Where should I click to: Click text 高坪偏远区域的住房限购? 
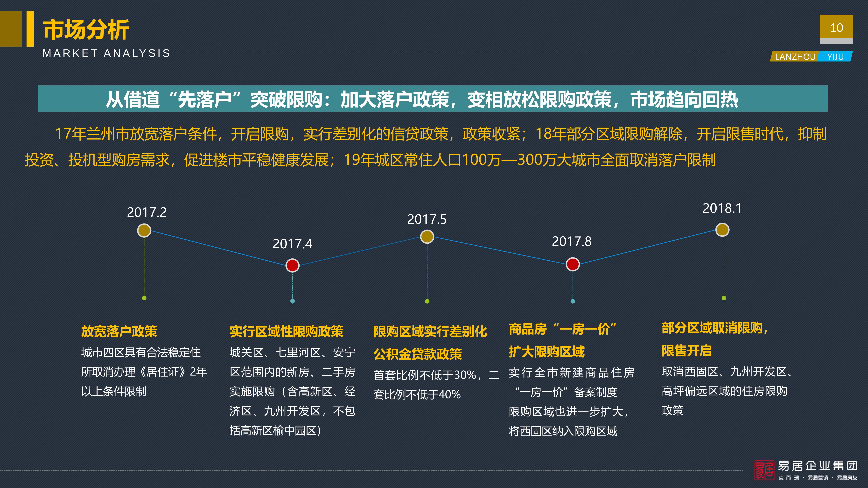(x=724, y=391)
